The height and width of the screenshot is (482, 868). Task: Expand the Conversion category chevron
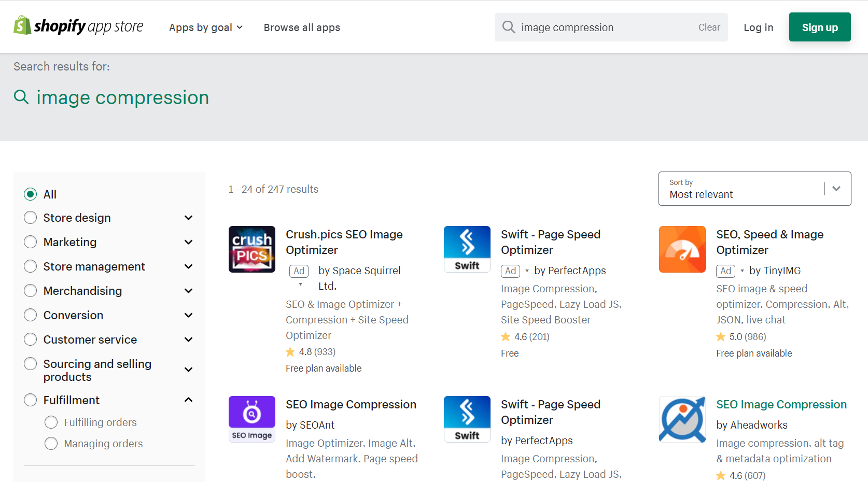pos(189,315)
